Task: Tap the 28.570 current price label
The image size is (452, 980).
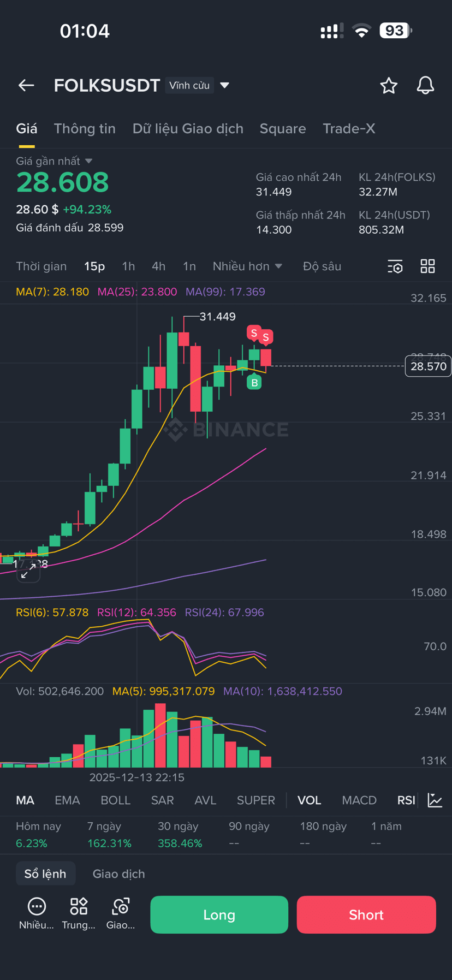Action: [x=428, y=366]
